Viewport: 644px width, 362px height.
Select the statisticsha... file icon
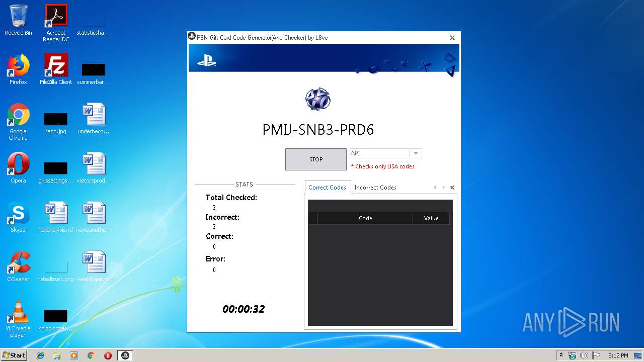94,25
